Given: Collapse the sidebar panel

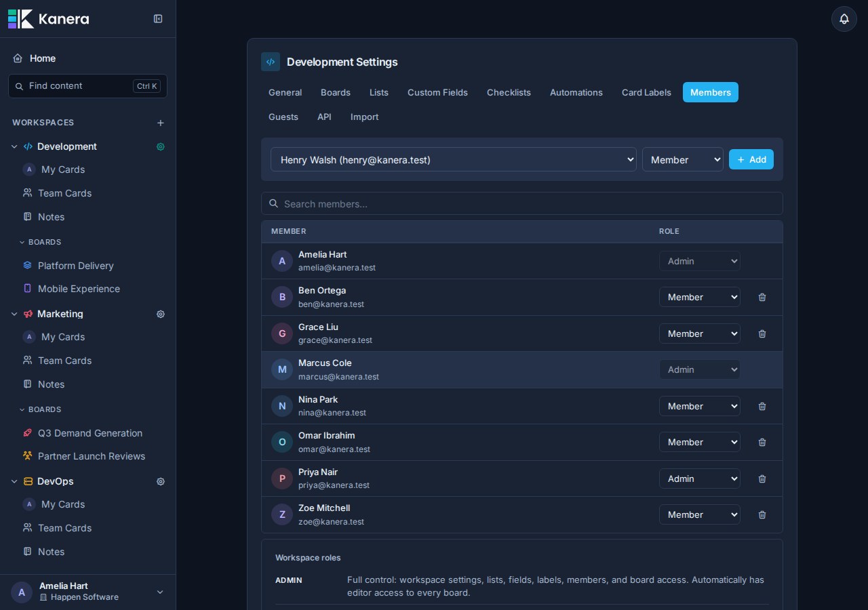Looking at the screenshot, I should [158, 19].
